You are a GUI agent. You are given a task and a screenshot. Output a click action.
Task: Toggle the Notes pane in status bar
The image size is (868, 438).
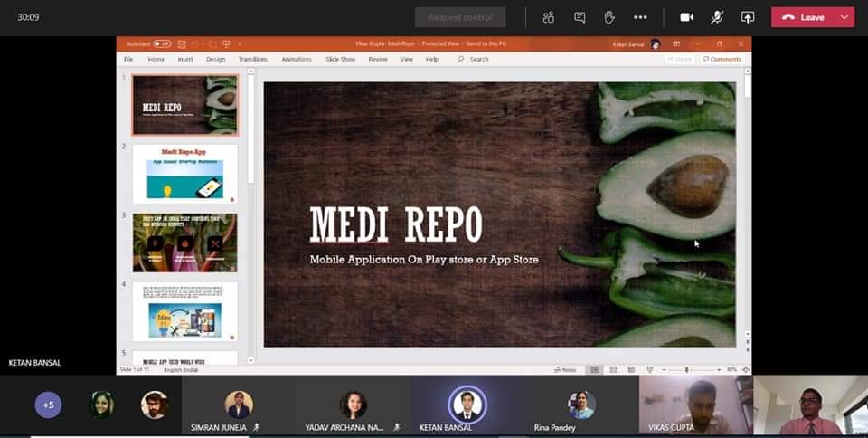(x=565, y=369)
